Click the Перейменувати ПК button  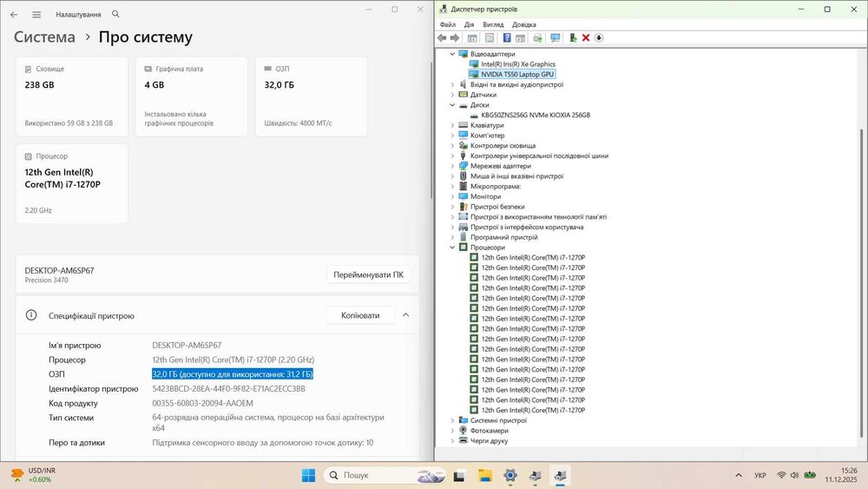tap(368, 274)
